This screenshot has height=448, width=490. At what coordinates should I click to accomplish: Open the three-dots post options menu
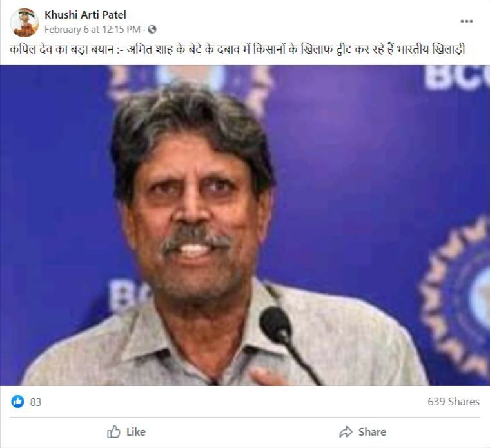[x=466, y=21]
